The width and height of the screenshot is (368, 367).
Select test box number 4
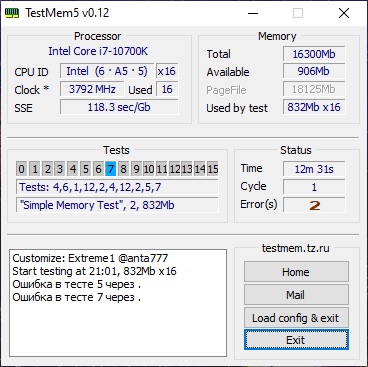coord(73,169)
